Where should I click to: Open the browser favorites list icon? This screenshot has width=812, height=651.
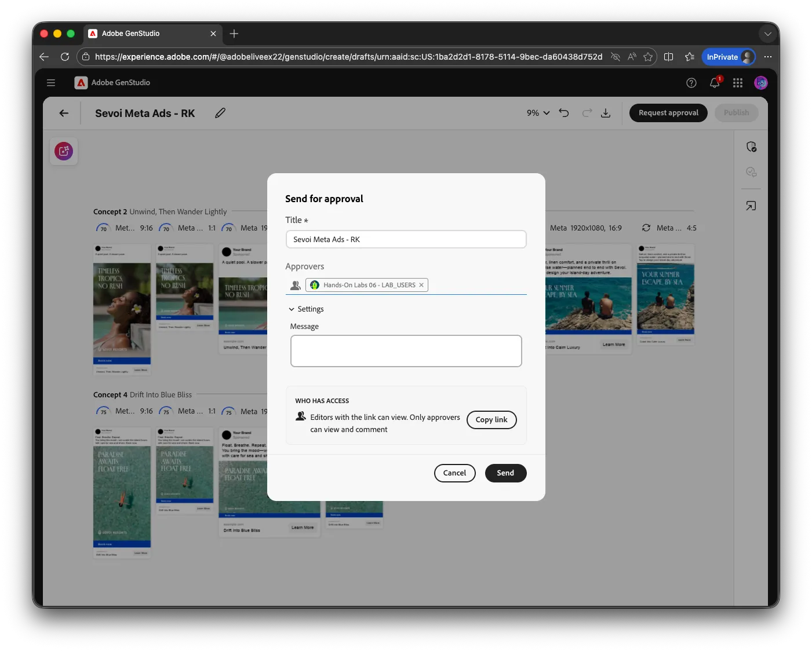coord(689,57)
